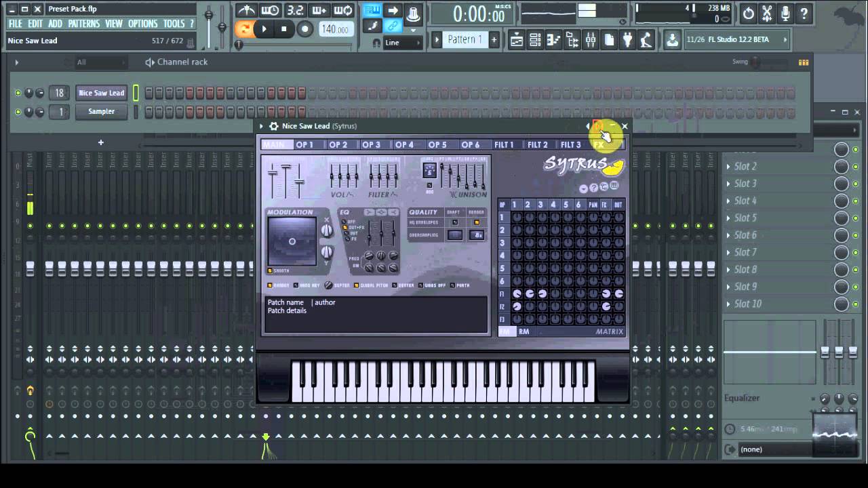Expand the Sytrus window menu arrow
This screenshot has width=868, height=488.
pos(262,126)
